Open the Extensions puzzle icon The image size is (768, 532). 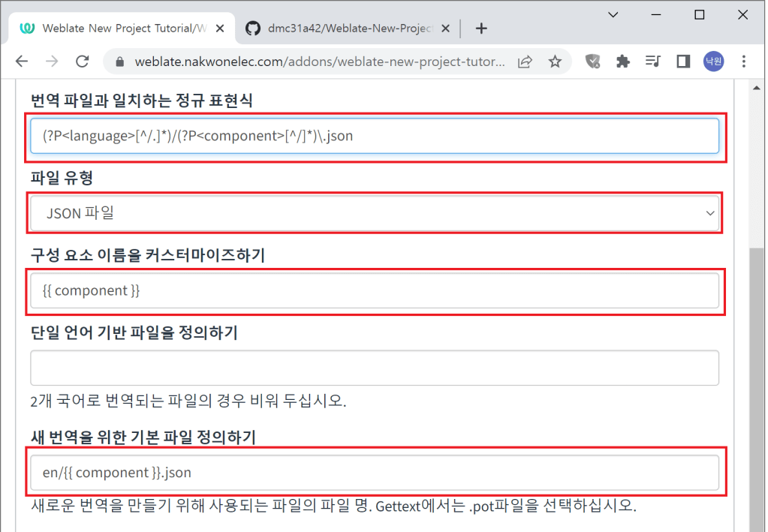click(x=622, y=62)
